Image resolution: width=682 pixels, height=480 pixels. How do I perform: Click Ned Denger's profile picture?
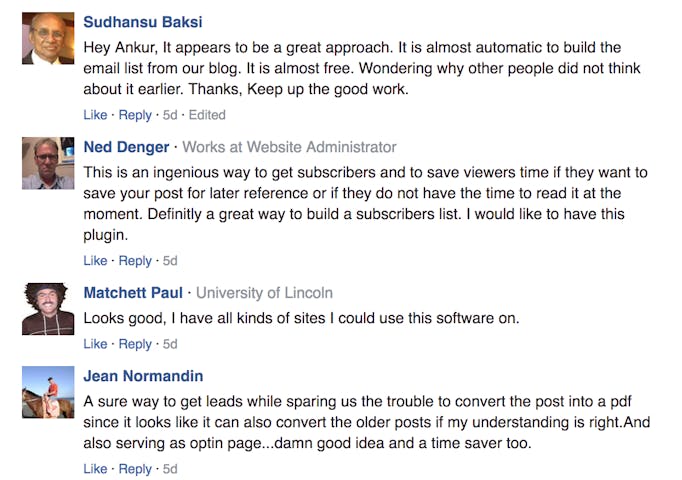click(48, 163)
